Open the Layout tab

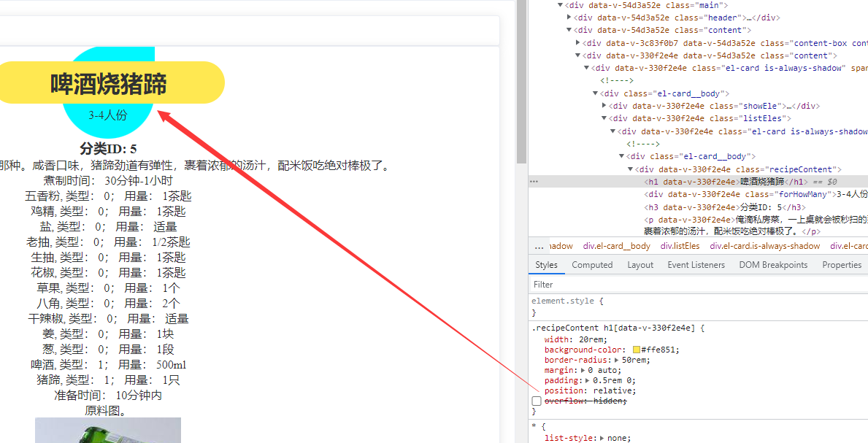(x=640, y=265)
